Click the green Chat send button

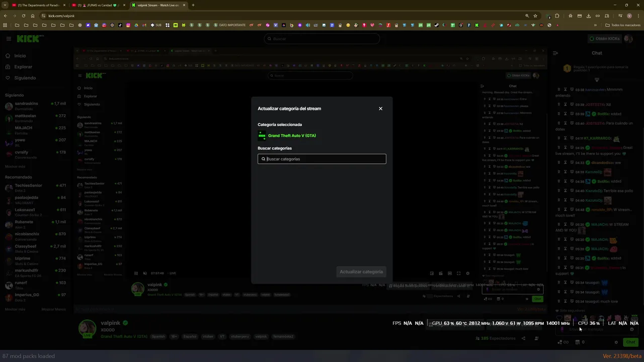(x=630, y=342)
